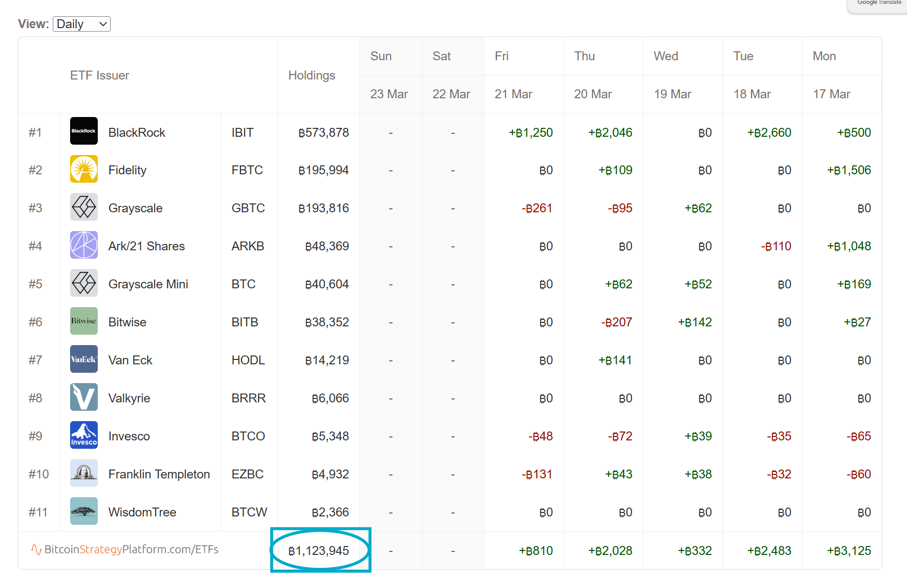Click the Fidelity sunburst logo
907x588 pixels.
[x=83, y=169]
